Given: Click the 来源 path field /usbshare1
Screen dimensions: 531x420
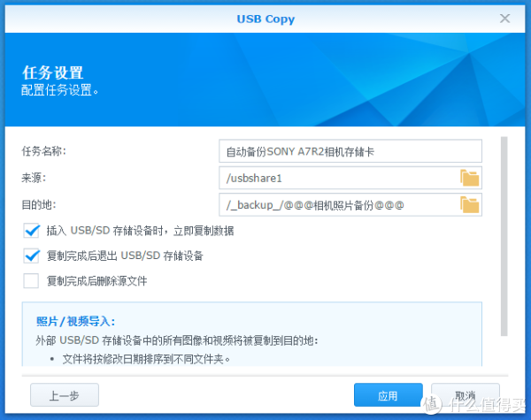Looking at the screenshot, I should click(336, 178).
